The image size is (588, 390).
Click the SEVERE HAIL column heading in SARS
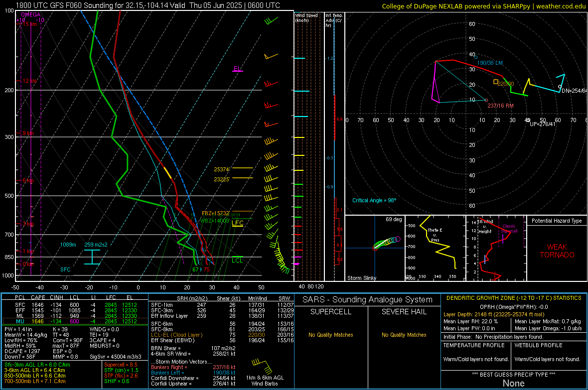pos(404,312)
